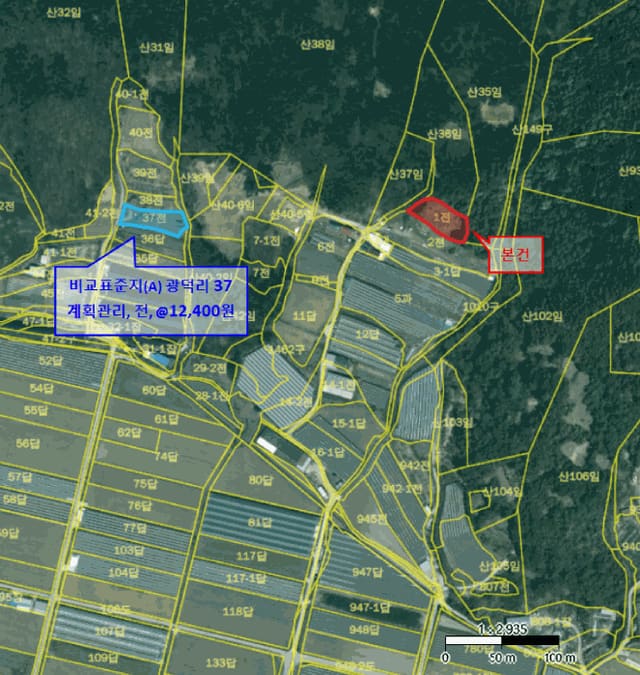Click the 3-1답 parcel label
The height and width of the screenshot is (675, 640).
446,272
